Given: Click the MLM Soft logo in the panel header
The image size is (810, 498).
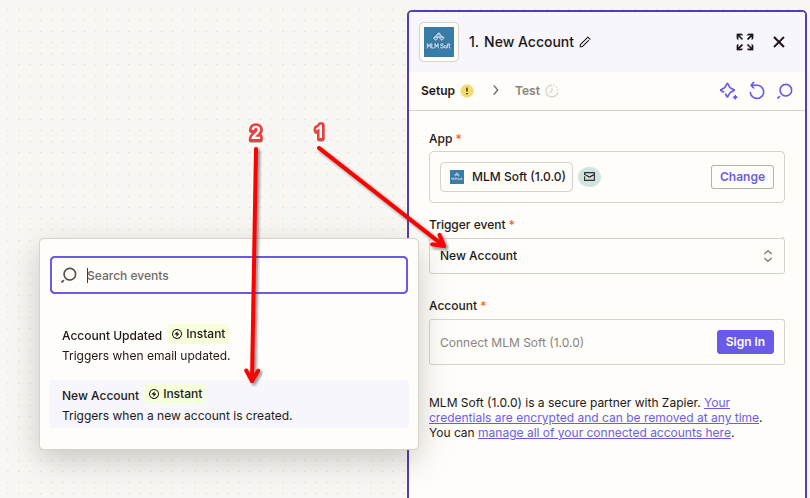Looking at the screenshot, I should click(x=439, y=42).
